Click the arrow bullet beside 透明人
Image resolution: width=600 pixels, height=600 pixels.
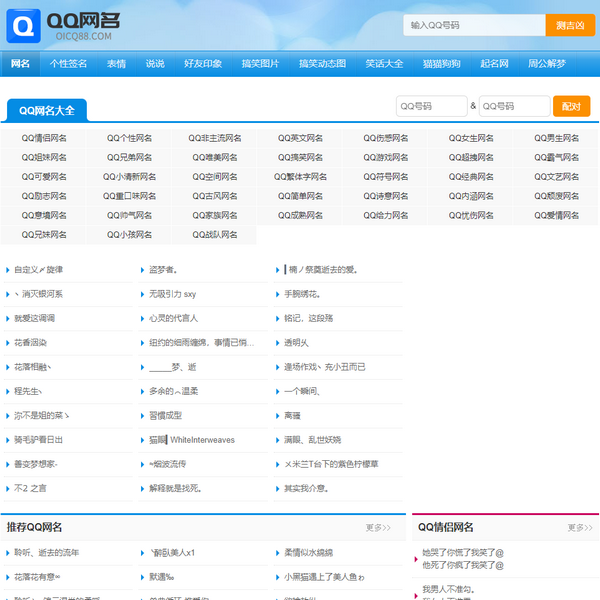tap(278, 343)
